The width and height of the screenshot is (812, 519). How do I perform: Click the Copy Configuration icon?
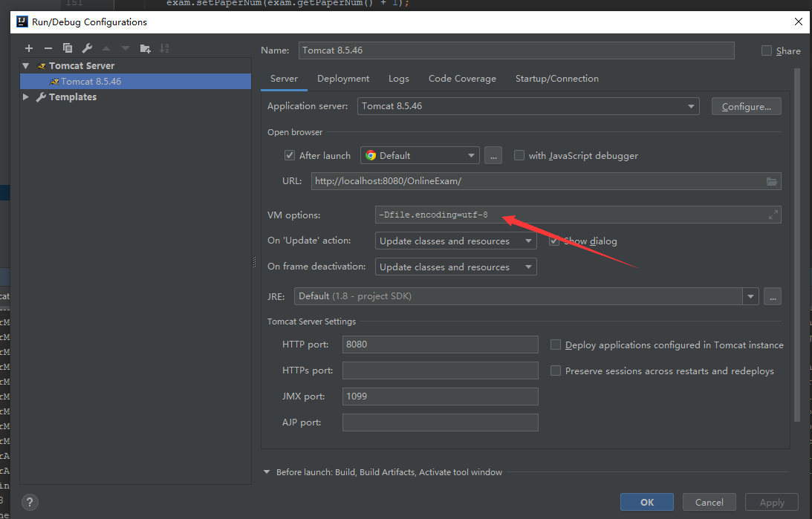click(68, 48)
